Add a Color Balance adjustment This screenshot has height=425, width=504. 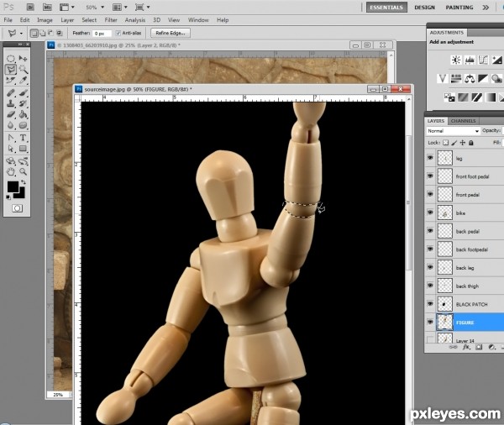[470, 78]
